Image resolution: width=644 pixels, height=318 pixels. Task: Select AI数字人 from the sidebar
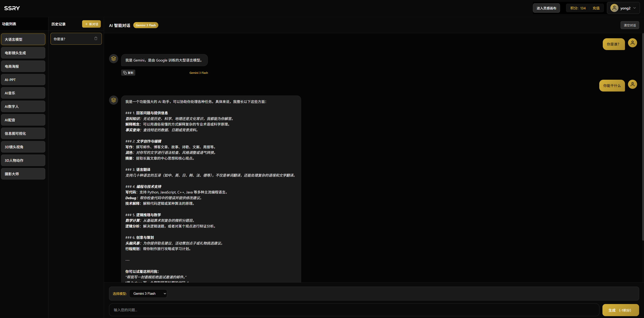pos(23,106)
